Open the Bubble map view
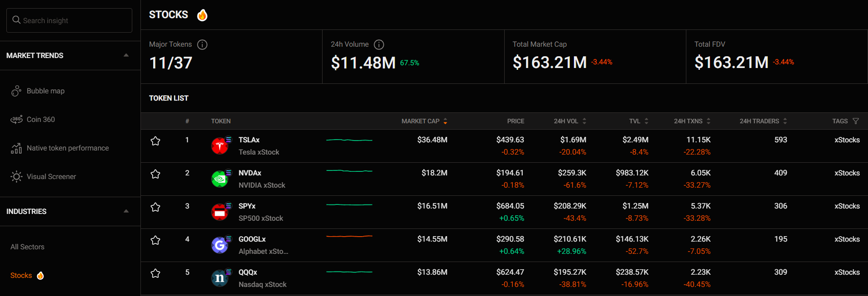This screenshot has height=296, width=868. pyautogui.click(x=45, y=91)
